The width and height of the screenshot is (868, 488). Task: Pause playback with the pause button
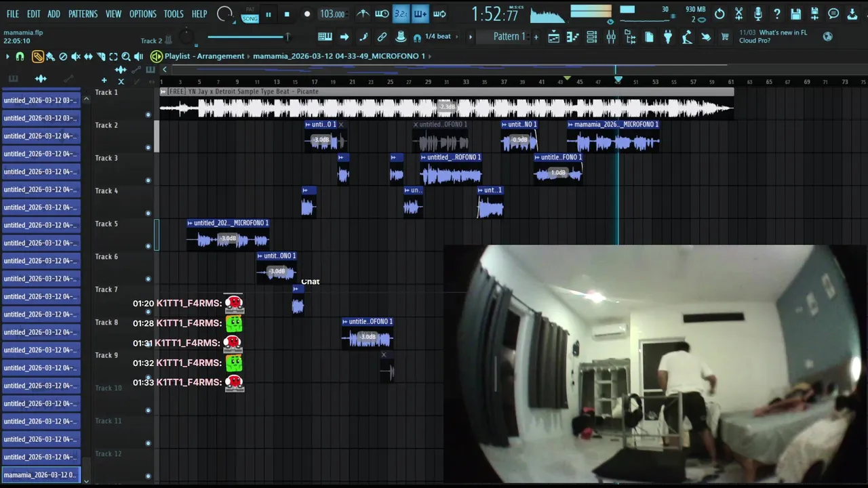tap(269, 14)
